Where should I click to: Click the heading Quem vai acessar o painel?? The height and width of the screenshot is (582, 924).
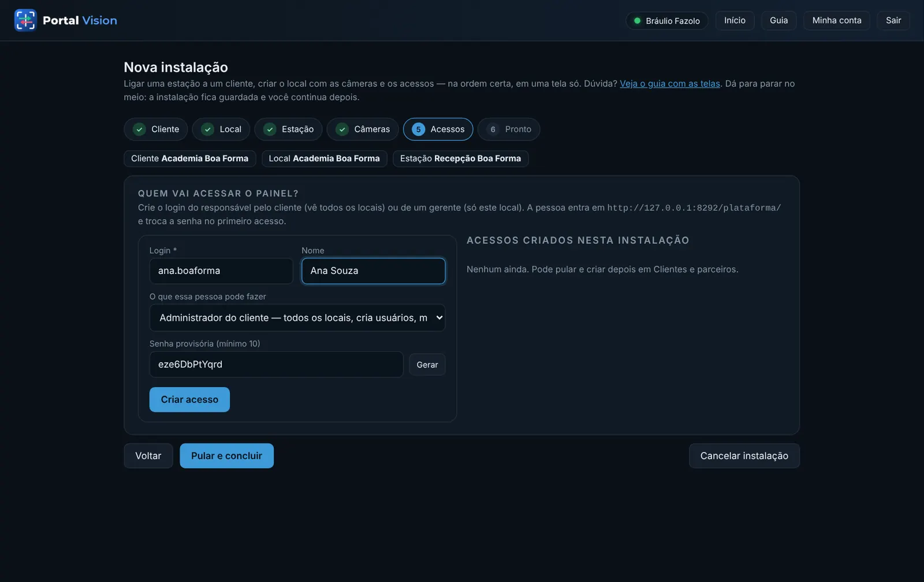(218, 194)
